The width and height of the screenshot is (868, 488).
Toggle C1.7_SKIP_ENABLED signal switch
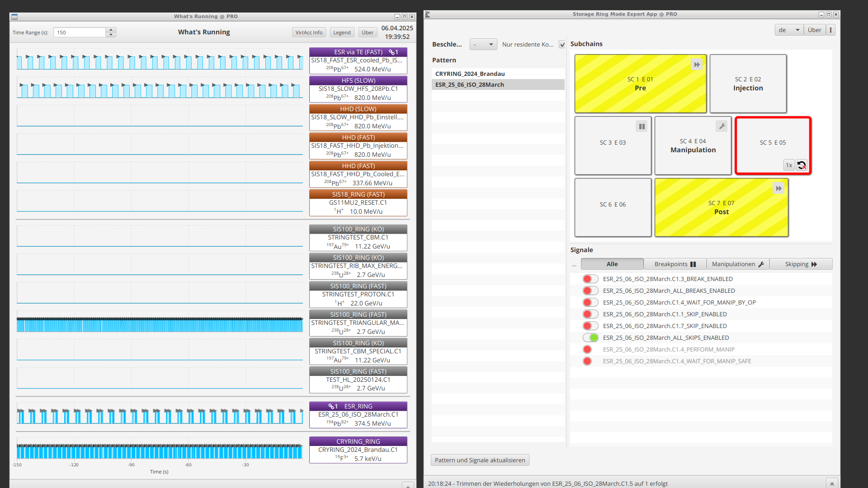click(590, 326)
